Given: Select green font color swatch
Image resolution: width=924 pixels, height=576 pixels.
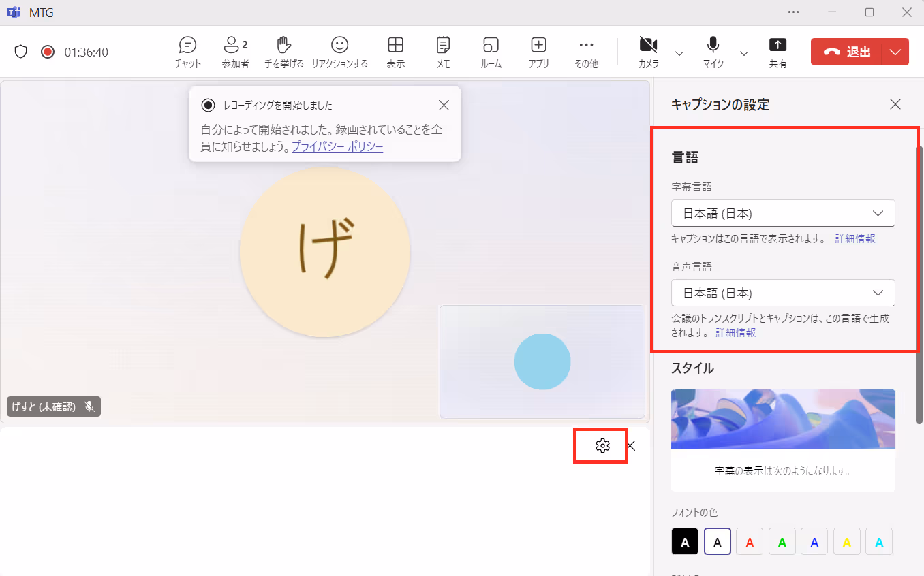Looking at the screenshot, I should [x=782, y=541].
